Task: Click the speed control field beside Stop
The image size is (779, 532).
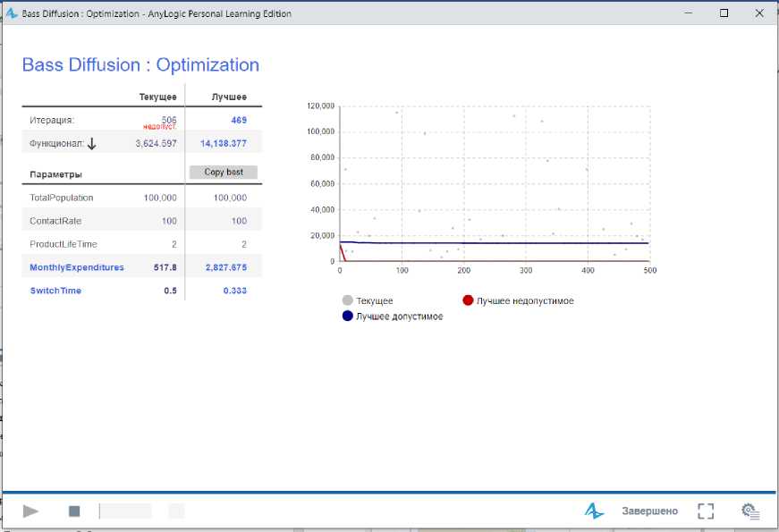Action: (125, 511)
